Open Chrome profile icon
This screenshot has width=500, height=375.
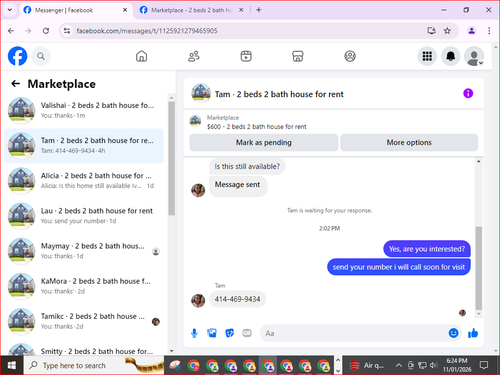tap(471, 31)
